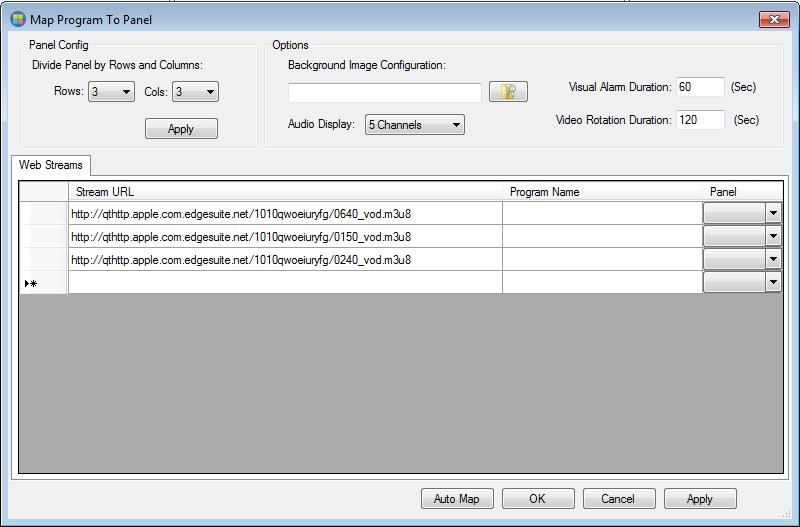Close the Map Program To Panel dialog
Viewport: 800px width, 527px height.
coord(773,19)
